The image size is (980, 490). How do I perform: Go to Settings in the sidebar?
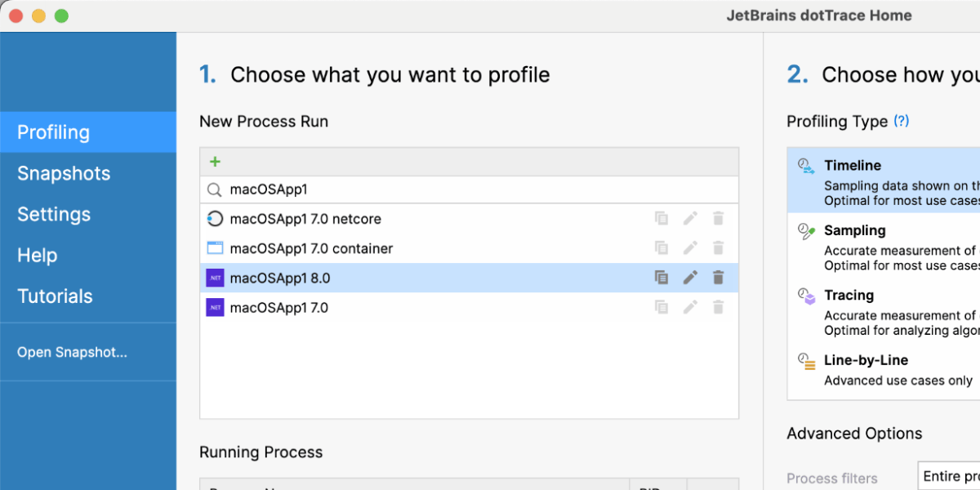54,214
